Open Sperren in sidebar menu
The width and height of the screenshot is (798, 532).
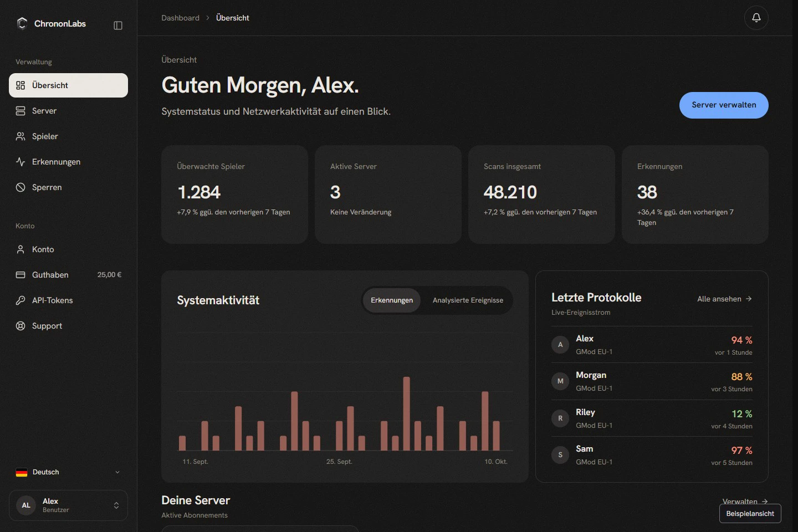68,187
